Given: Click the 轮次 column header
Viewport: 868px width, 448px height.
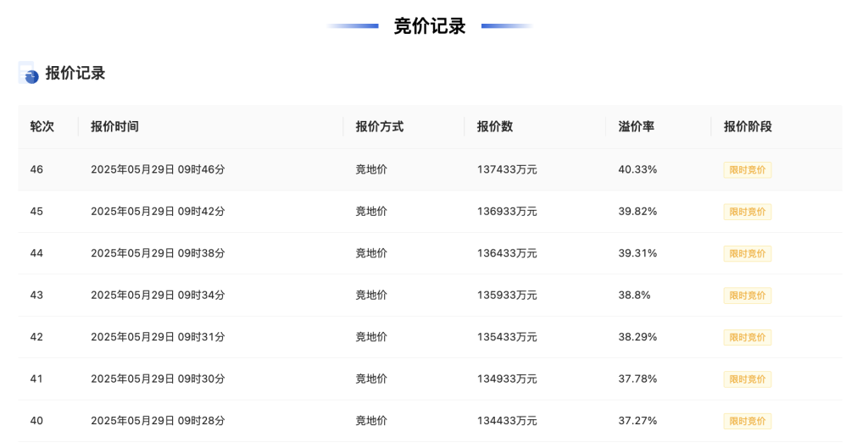Looking at the screenshot, I should tap(42, 126).
